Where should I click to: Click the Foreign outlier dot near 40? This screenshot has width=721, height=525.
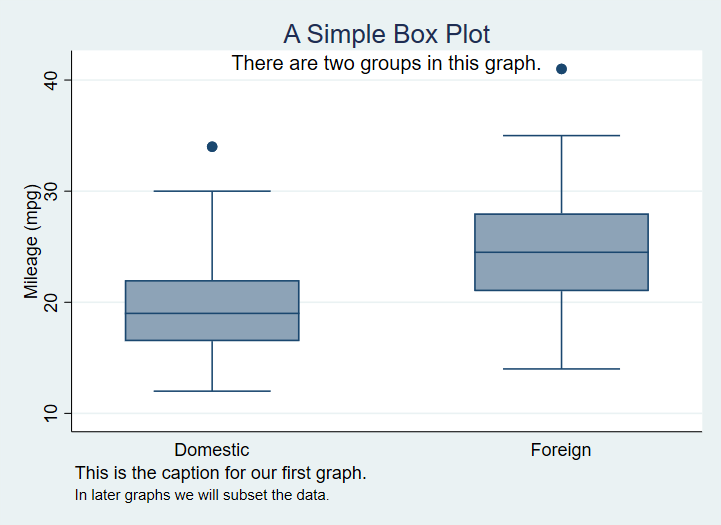[x=561, y=69]
